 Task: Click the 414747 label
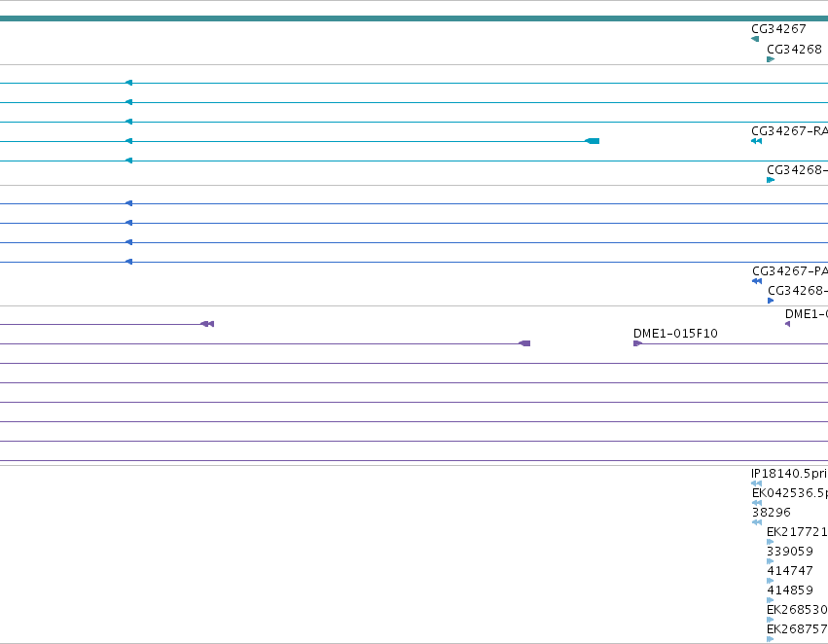(790, 571)
